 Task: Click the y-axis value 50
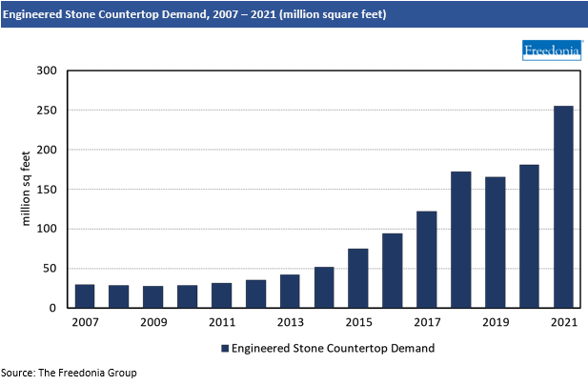click(50, 269)
